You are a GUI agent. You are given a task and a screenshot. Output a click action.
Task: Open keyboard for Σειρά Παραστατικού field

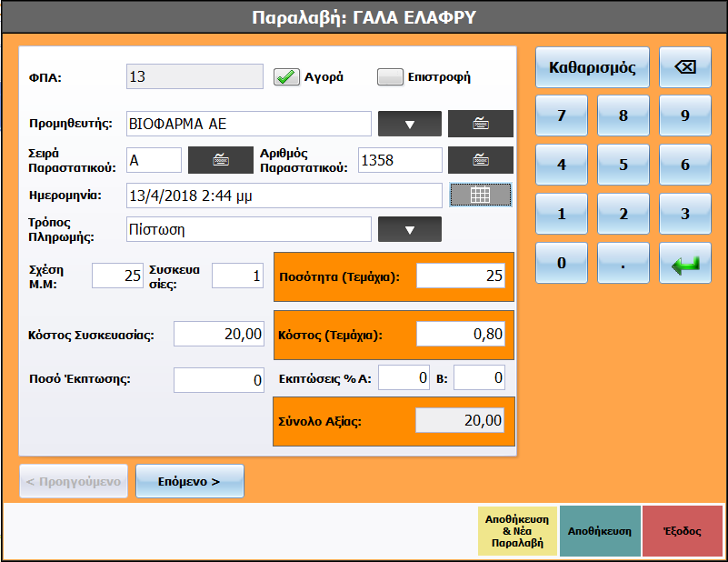click(x=220, y=160)
